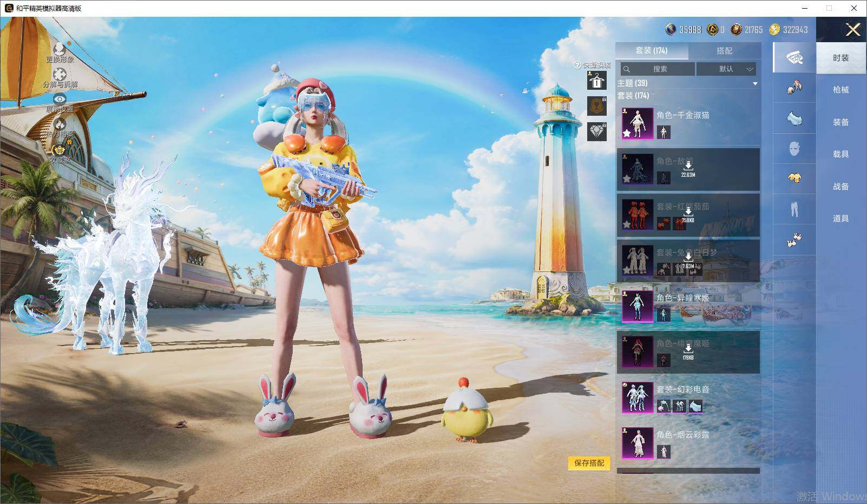Open the 载具 vehicles menu

[841, 154]
